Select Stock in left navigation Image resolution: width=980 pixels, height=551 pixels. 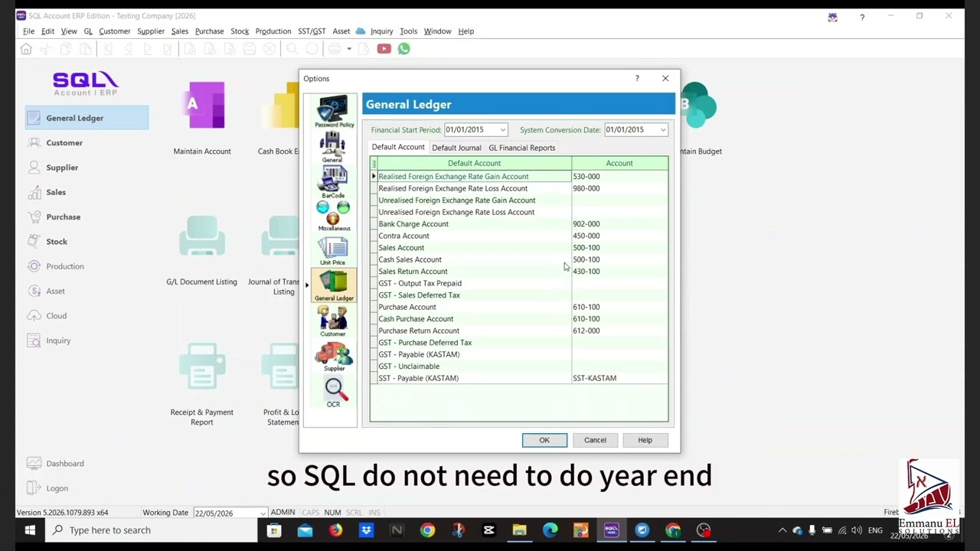[x=57, y=241]
